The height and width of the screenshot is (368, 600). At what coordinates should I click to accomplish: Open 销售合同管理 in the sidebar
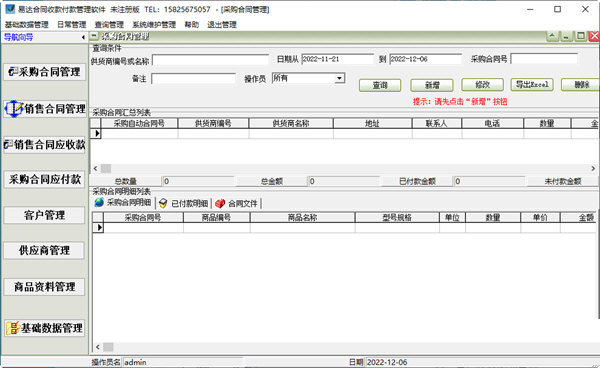coord(44,109)
